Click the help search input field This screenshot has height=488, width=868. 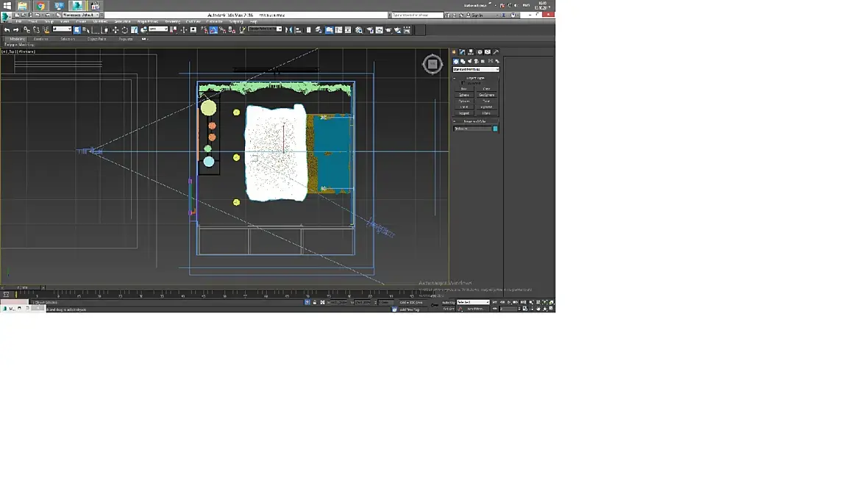click(x=417, y=15)
